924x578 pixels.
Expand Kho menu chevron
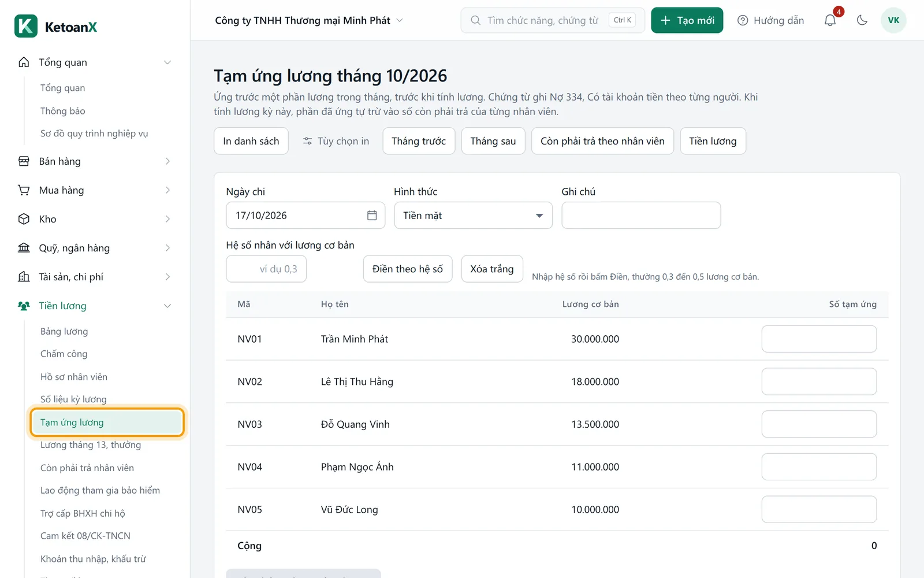click(167, 219)
